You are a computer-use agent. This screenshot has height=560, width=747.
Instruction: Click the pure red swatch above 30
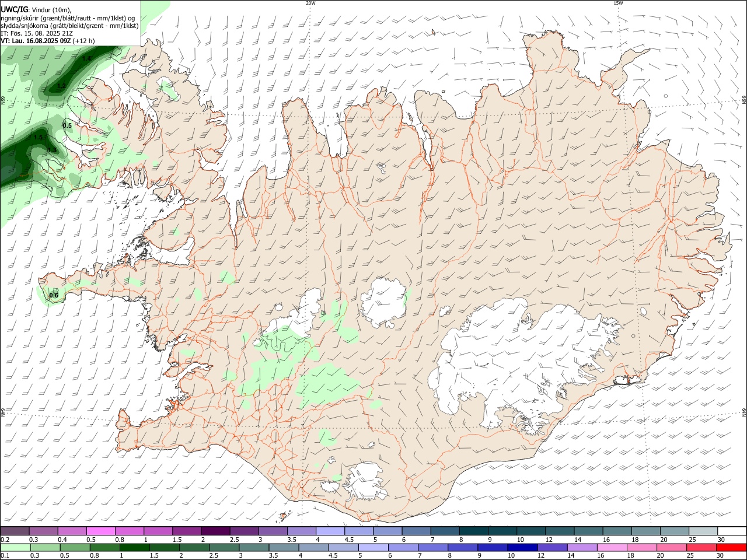click(731, 548)
